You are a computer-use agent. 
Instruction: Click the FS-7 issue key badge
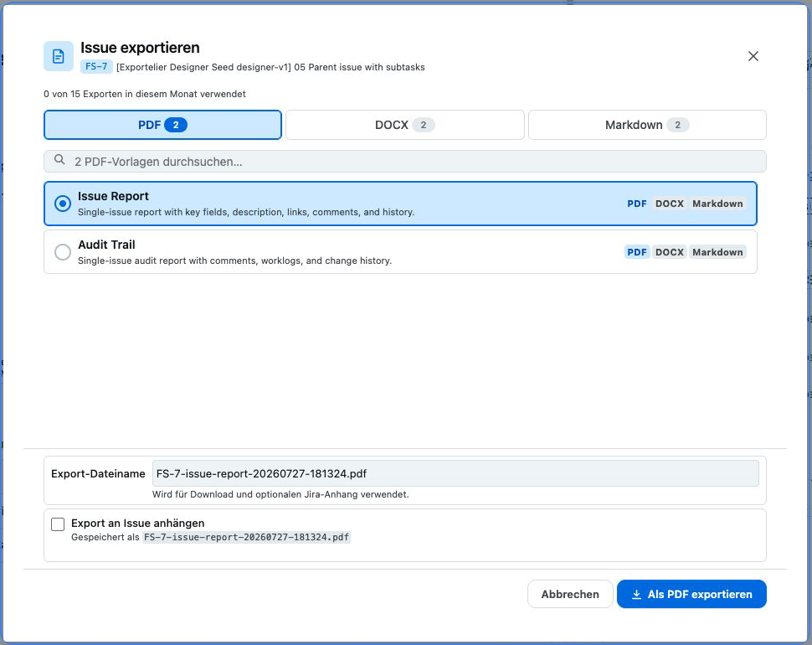tap(96, 67)
